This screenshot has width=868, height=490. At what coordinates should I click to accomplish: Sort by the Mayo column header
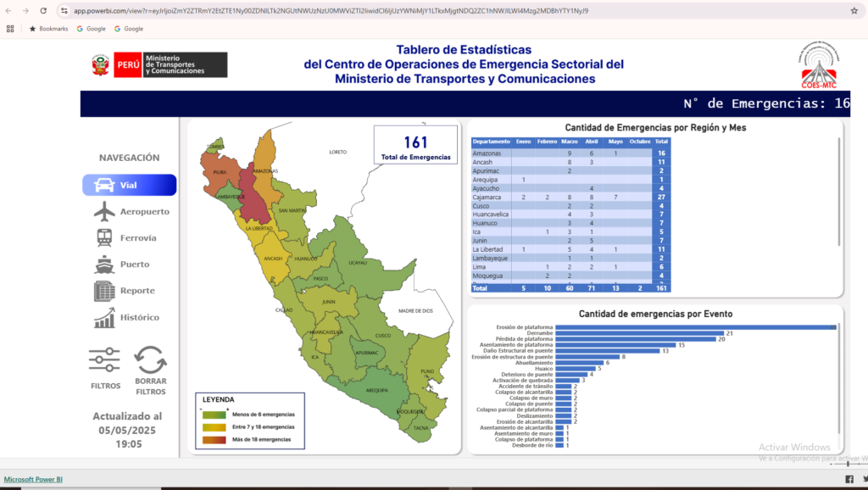[x=615, y=142]
